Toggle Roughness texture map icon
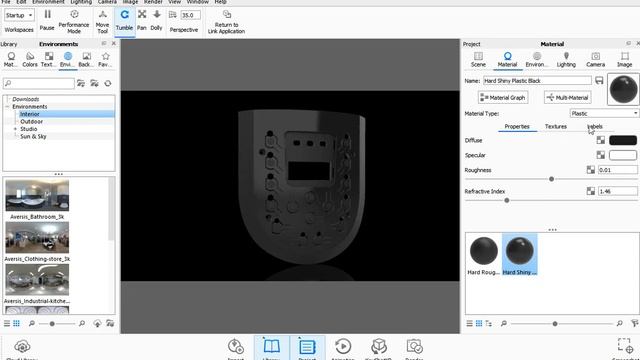Viewport: 640px width, 360px height. click(x=591, y=170)
